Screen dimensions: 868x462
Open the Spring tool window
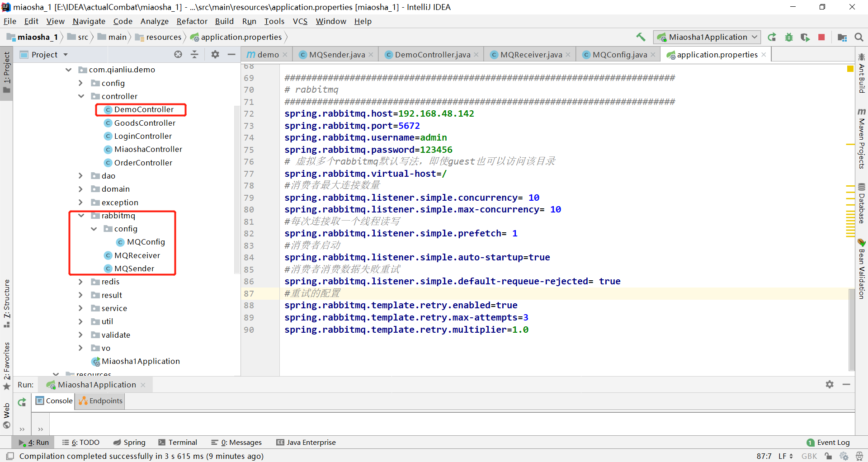point(129,443)
